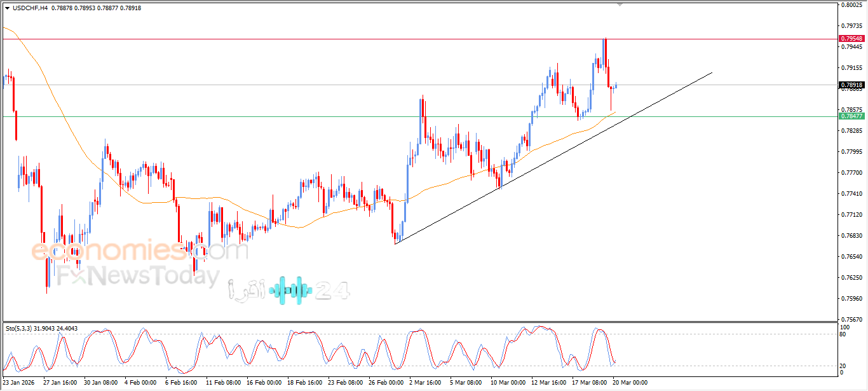Select the red 0.79548 price label
The height and width of the screenshot is (391, 868).
coord(851,39)
